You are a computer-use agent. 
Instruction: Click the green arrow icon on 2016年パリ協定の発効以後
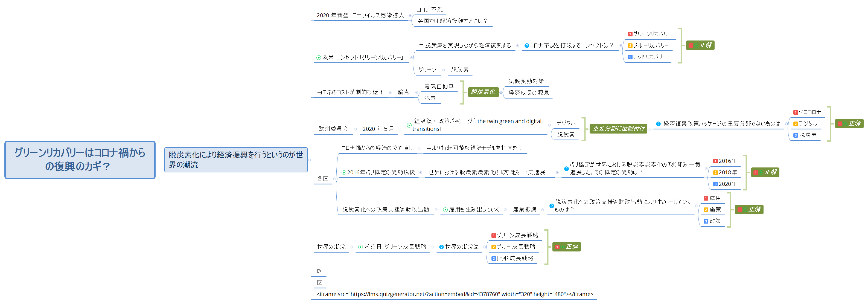click(x=344, y=173)
